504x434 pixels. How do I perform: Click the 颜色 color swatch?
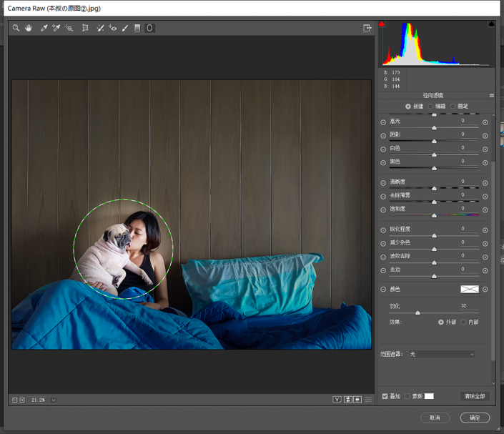(469, 289)
